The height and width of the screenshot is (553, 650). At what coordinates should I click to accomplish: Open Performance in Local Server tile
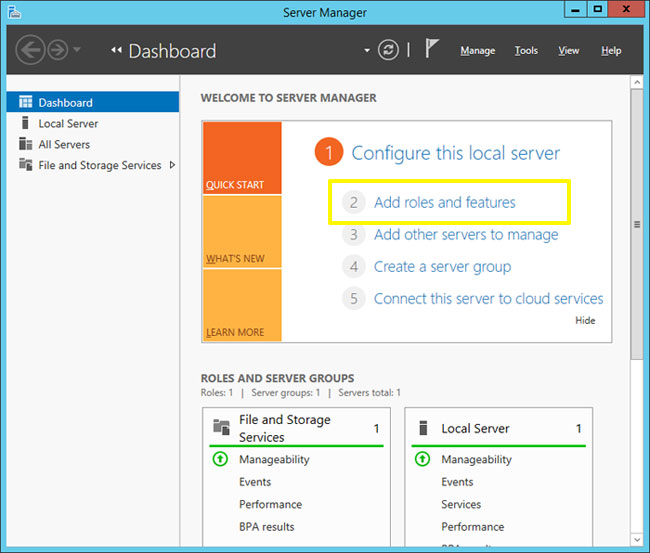473,526
